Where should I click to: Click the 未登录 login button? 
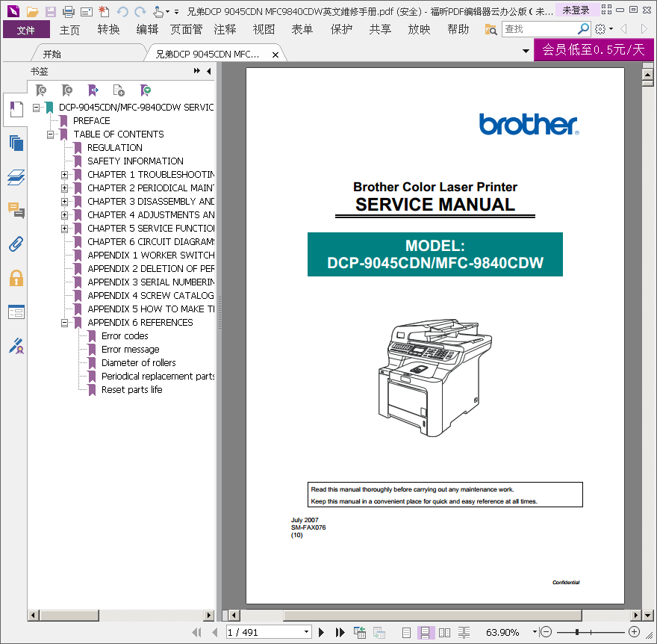pyautogui.click(x=576, y=10)
